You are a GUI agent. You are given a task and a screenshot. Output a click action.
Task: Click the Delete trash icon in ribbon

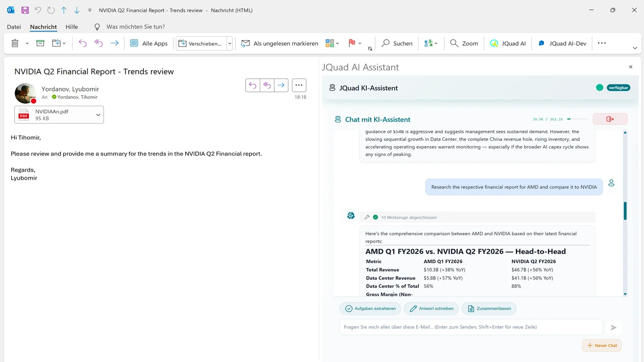tap(15, 43)
